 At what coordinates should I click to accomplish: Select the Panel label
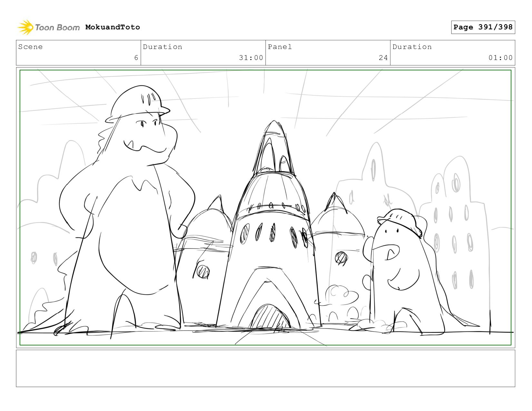pyautogui.click(x=280, y=47)
